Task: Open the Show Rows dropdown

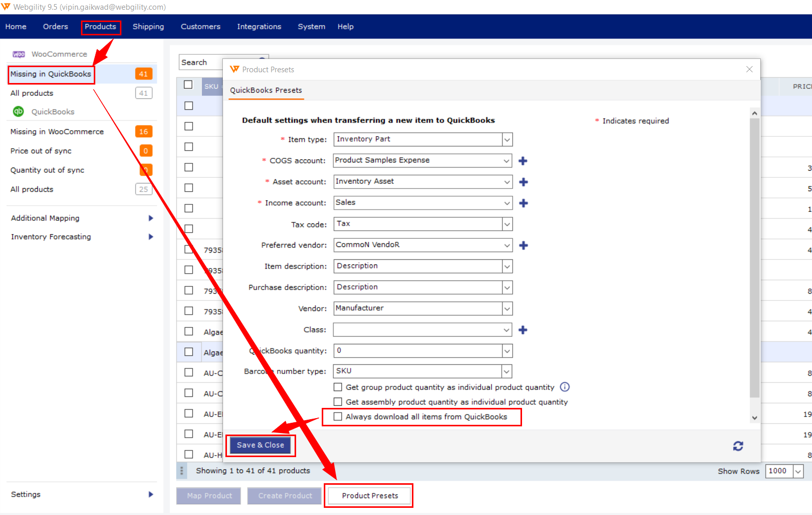Action: 798,471
